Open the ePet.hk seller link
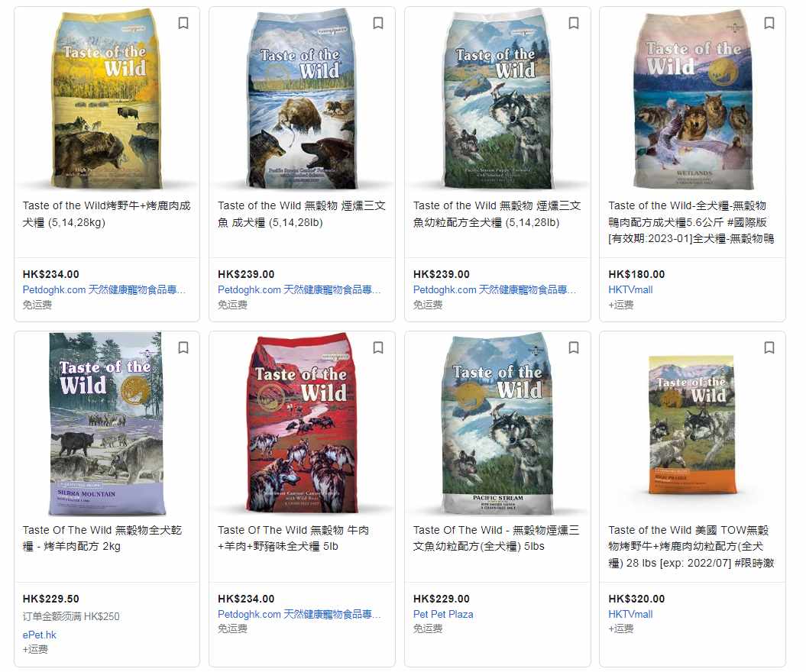 (40, 635)
